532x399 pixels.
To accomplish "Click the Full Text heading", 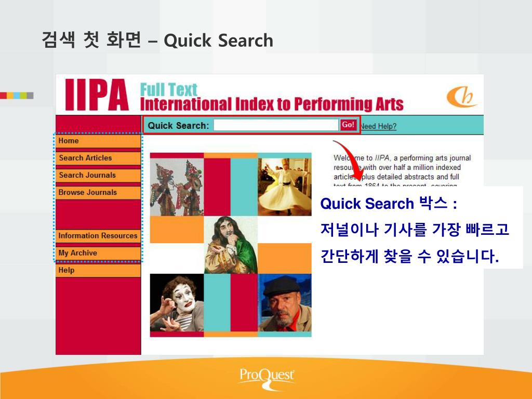I will tap(169, 89).
